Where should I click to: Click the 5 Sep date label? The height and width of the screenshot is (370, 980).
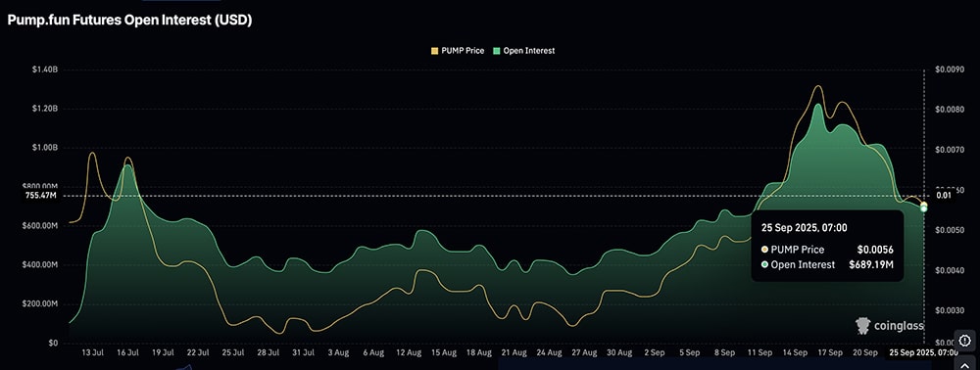coord(689,353)
